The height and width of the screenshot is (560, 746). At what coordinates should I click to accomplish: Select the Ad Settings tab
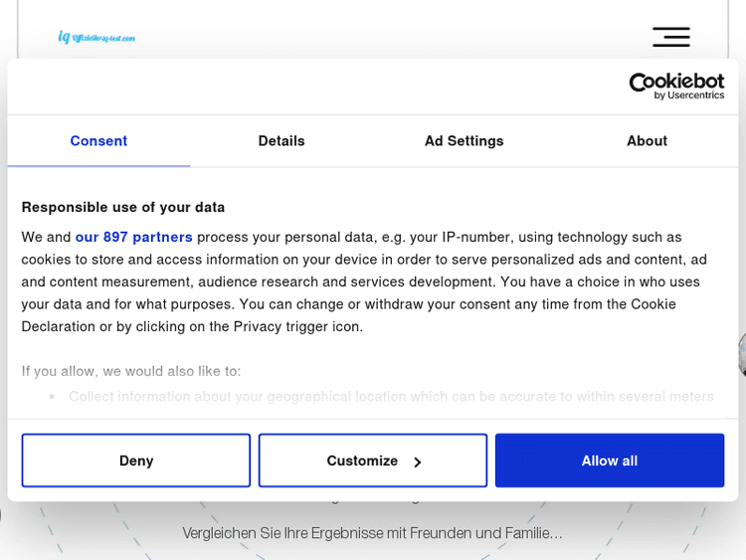[x=464, y=141]
